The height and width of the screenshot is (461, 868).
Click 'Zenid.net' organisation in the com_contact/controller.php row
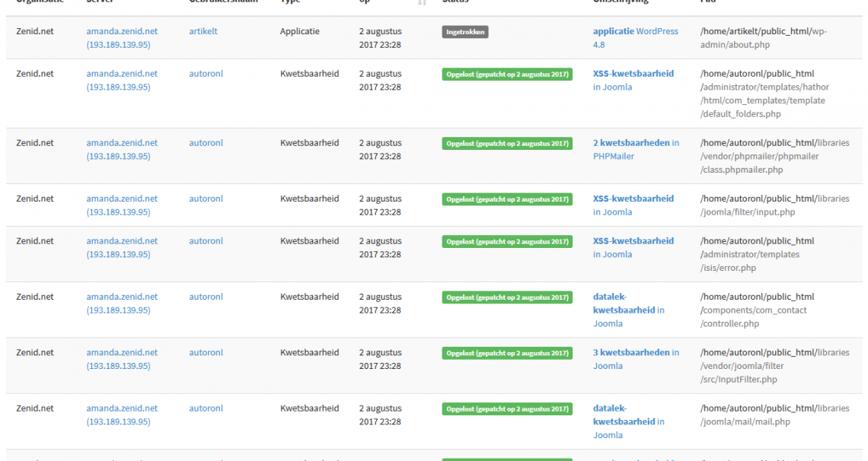click(x=35, y=297)
